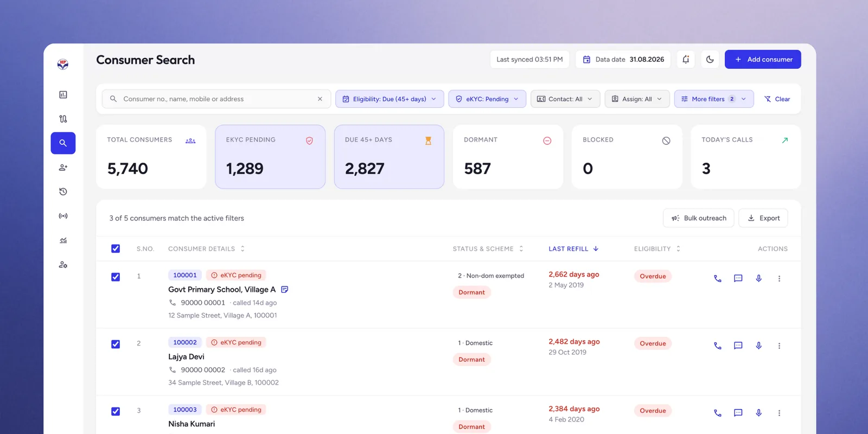Click microphone icon for Lajya Devi
Viewport: 868px width, 434px height.
tap(759, 346)
